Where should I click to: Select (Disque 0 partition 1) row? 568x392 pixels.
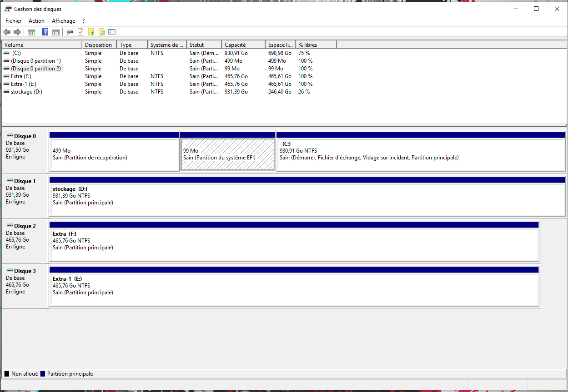169,61
